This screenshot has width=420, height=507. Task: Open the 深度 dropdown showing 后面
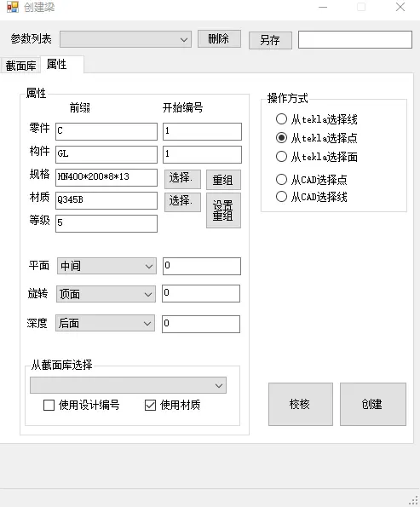105,323
